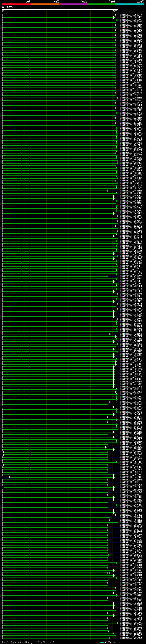The width and height of the screenshot is (146, 644).
Task: Select the UniRef100_B5UHP8 label
Action: click(x=131, y=42)
